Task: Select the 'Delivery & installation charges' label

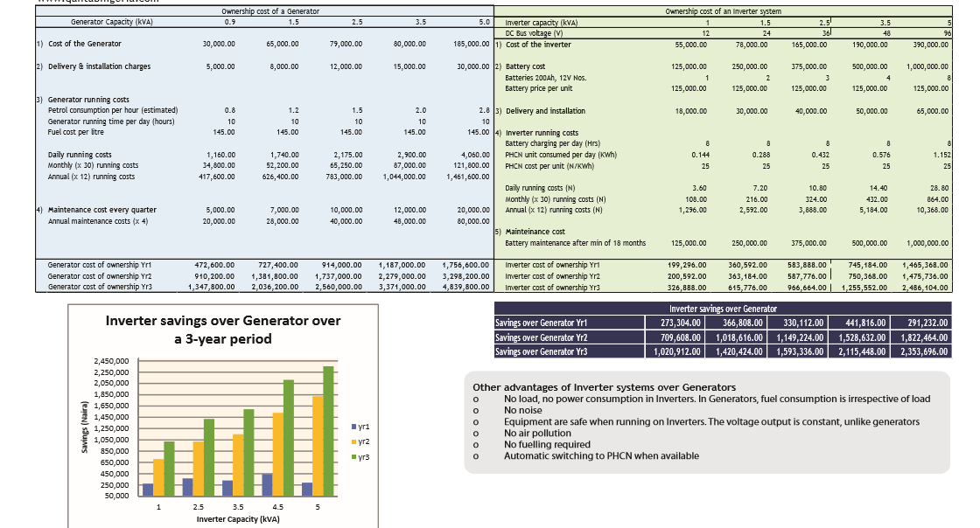Action: (100, 66)
